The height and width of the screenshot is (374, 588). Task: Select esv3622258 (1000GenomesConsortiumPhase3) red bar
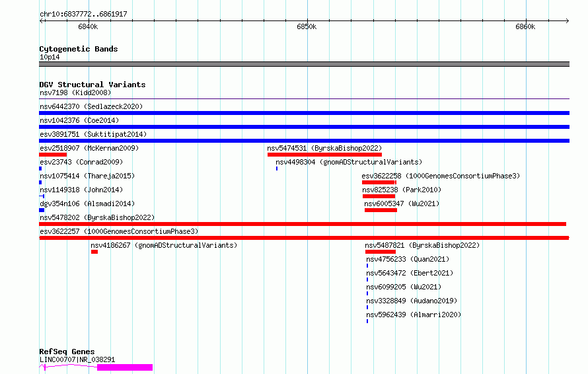(379, 182)
